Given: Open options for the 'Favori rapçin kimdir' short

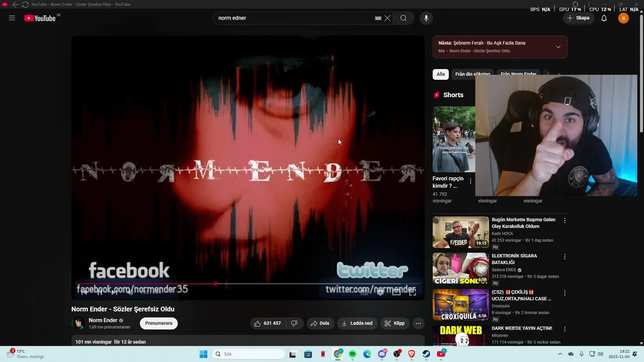Looking at the screenshot, I should 470,181.
